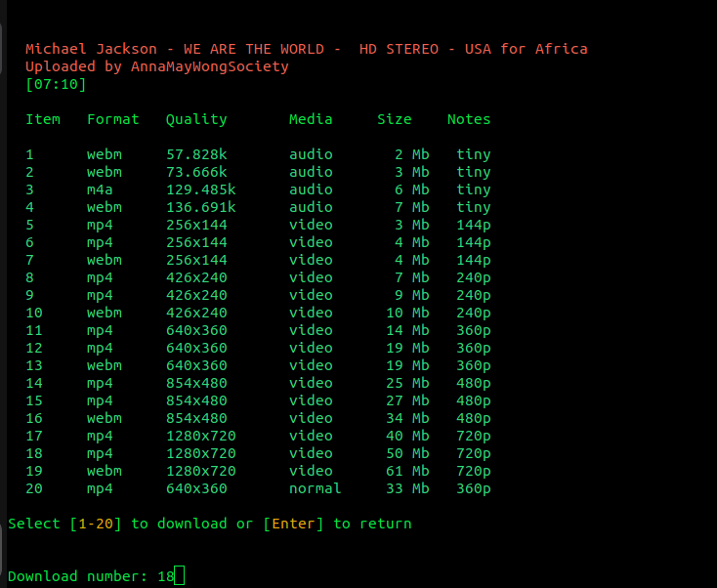
Task: Click item number 12 in the list
Action: point(34,348)
